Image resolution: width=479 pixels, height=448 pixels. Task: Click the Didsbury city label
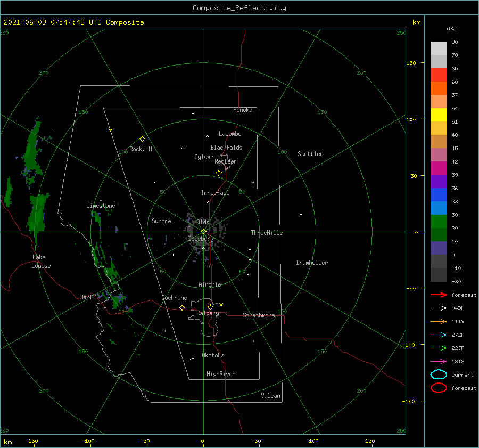click(201, 239)
